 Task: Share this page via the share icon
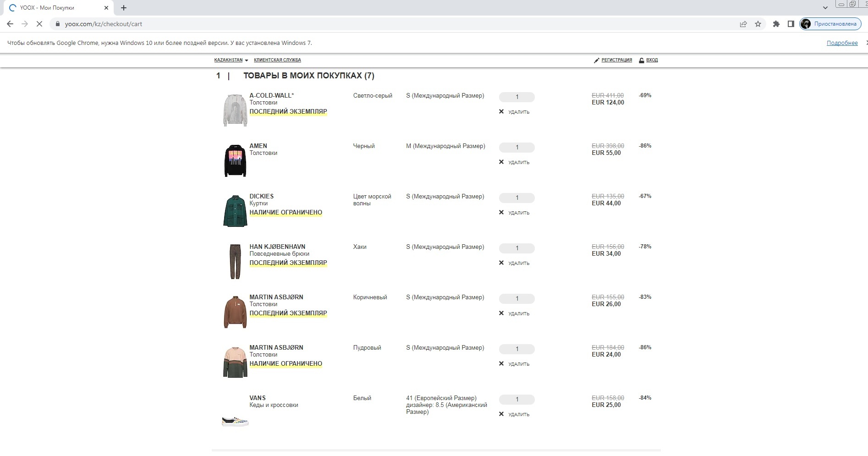point(743,24)
